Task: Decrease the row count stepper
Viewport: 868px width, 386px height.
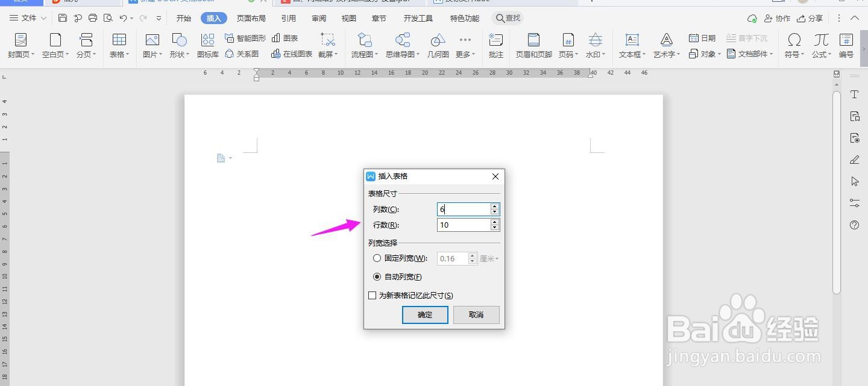Action: (495, 228)
